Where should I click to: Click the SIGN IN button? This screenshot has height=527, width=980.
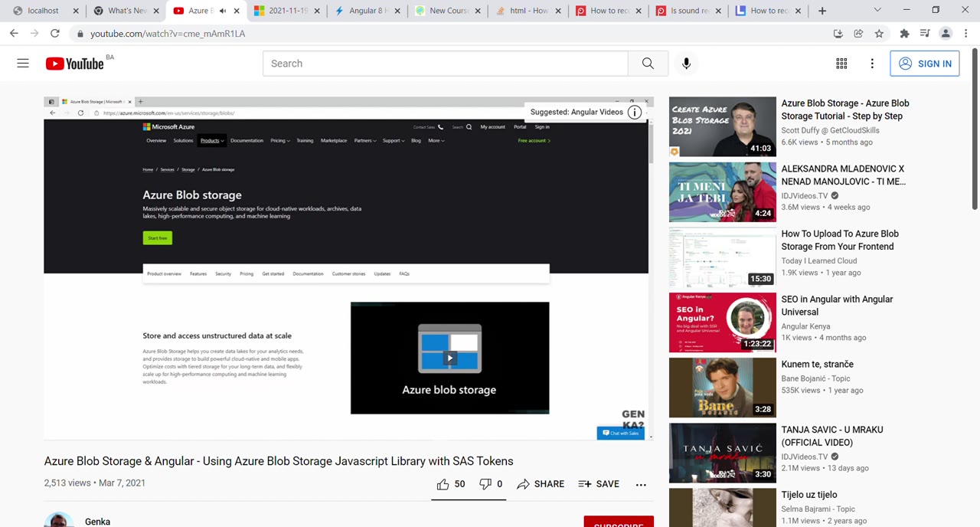coord(925,64)
